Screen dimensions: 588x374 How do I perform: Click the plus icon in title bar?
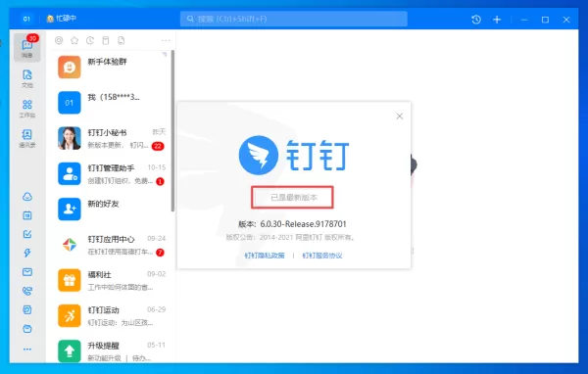coord(497,20)
